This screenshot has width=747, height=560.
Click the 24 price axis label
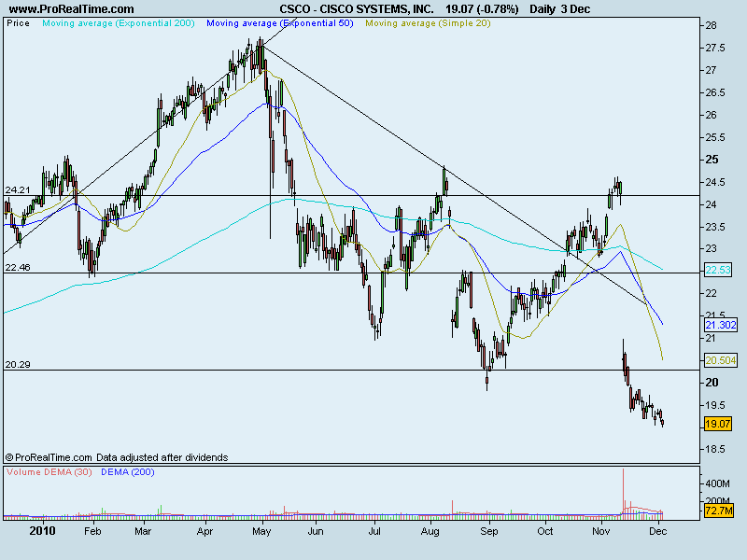point(711,204)
